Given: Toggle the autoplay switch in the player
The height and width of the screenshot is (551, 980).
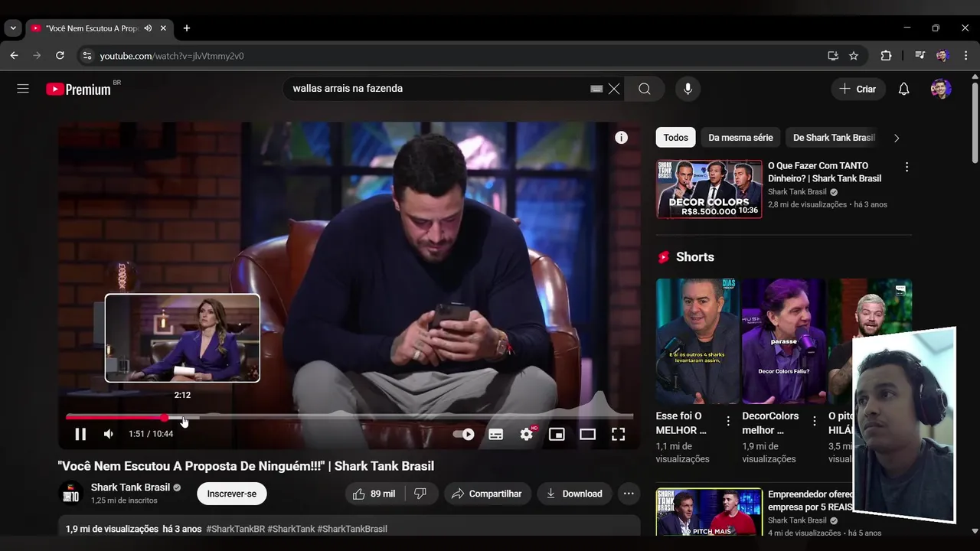Looking at the screenshot, I should (x=464, y=434).
